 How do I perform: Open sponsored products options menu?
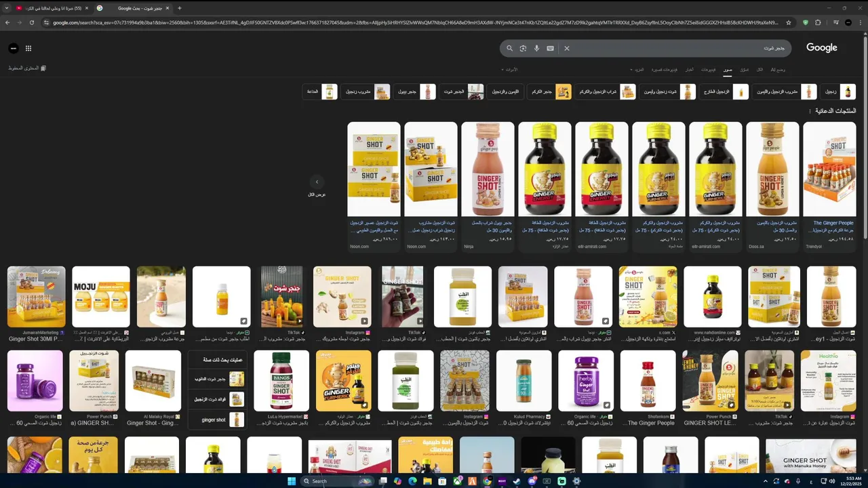pyautogui.click(x=810, y=111)
